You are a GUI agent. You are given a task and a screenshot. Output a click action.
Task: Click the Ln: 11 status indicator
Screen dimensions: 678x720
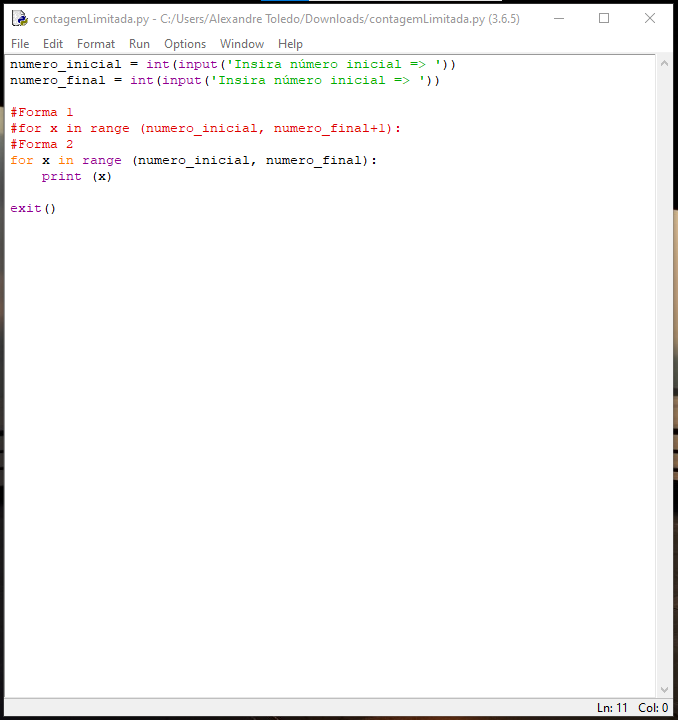[612, 708]
